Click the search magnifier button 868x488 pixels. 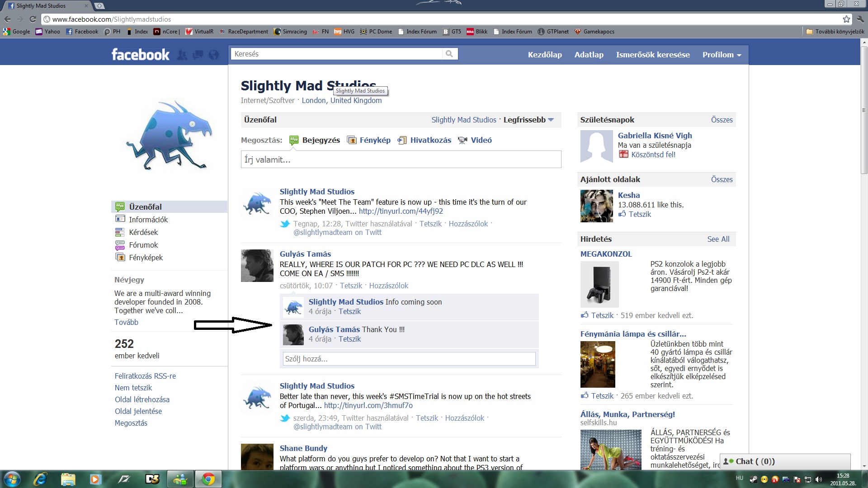449,54
